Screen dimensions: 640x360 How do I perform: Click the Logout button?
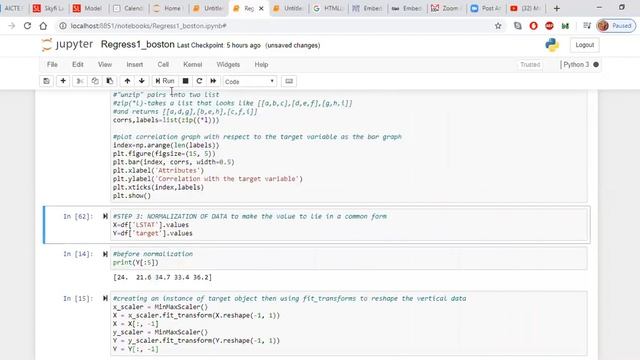point(584,45)
